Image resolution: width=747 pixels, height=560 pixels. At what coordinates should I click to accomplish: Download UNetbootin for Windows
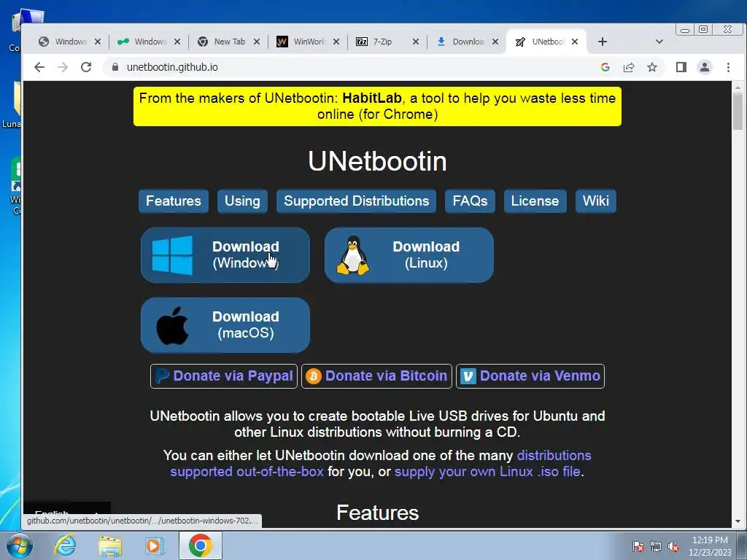[225, 254]
